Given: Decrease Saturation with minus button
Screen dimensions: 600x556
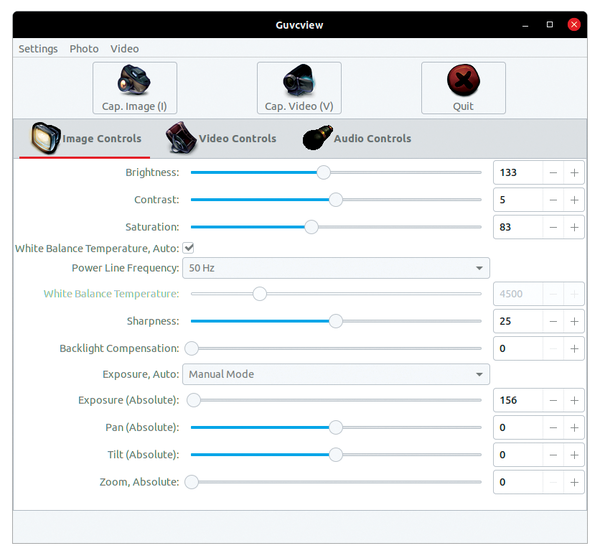Looking at the screenshot, I should [553, 227].
